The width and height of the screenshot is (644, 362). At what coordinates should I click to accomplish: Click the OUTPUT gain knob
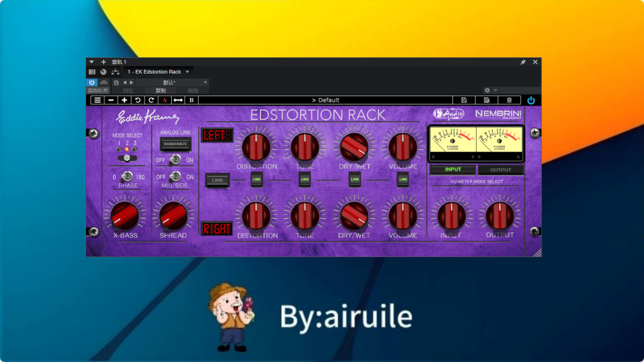pyautogui.click(x=500, y=216)
